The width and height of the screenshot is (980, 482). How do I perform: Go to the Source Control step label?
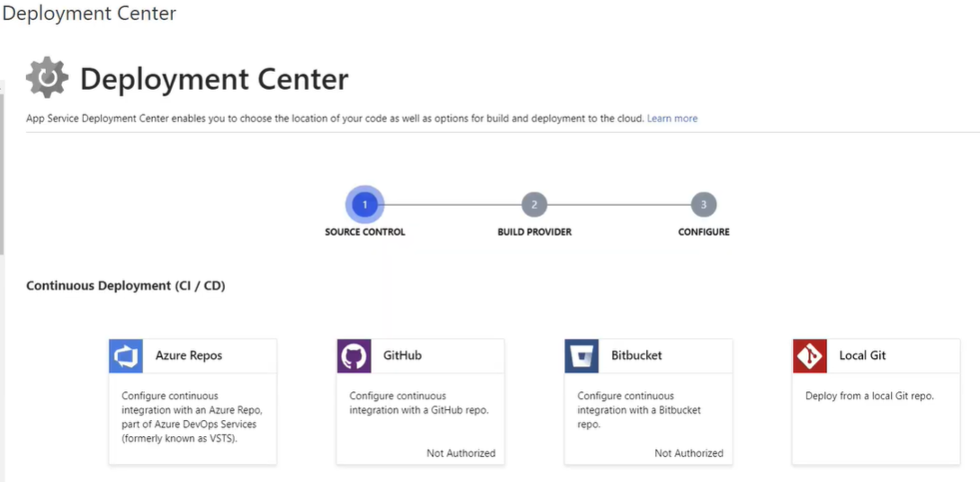(365, 232)
